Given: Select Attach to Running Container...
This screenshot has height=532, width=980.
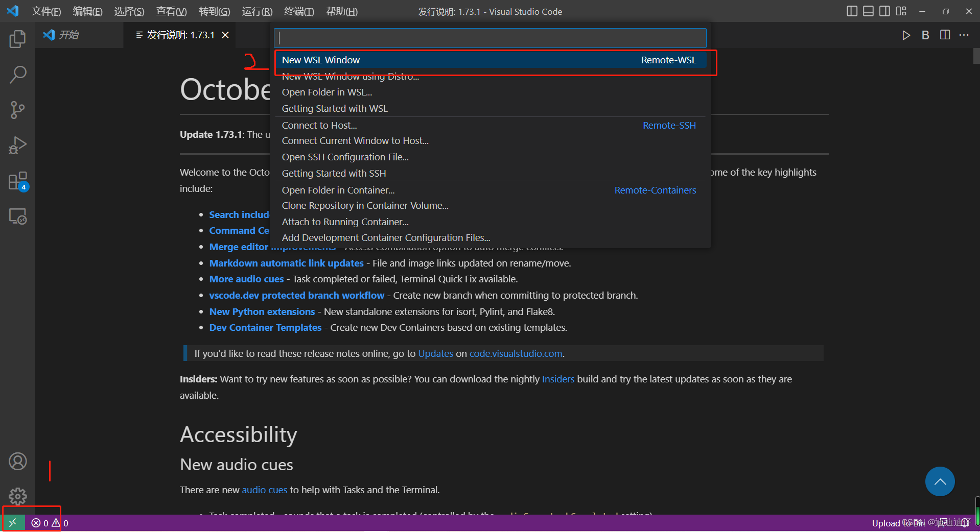Looking at the screenshot, I should coord(490,222).
